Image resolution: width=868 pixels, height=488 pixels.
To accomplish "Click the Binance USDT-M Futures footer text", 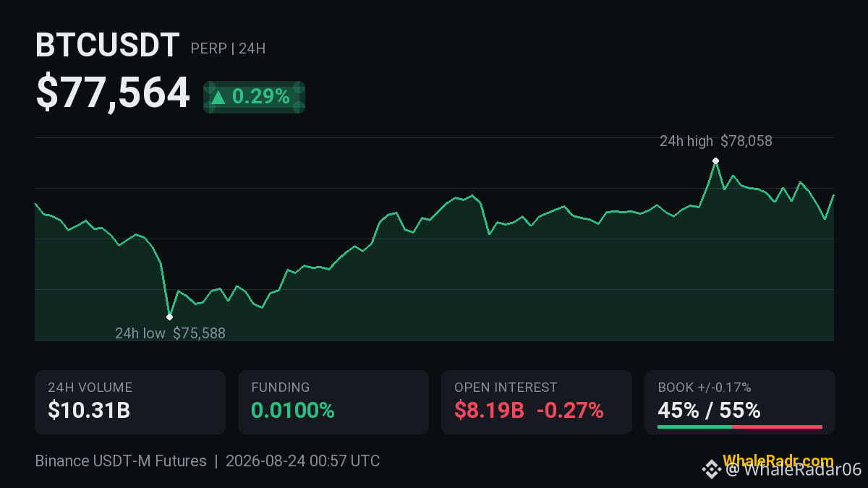I will click(x=121, y=461).
